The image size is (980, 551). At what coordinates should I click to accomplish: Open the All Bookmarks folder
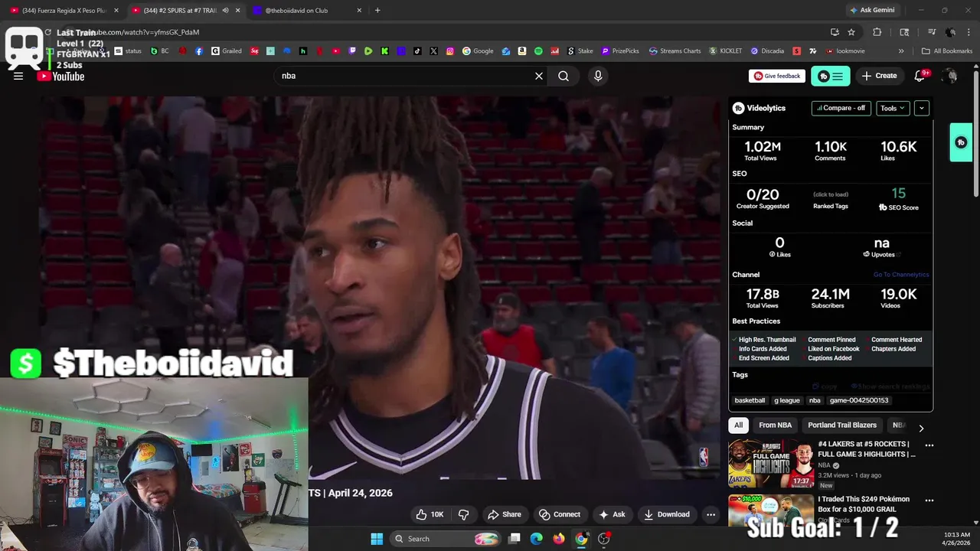tap(947, 51)
